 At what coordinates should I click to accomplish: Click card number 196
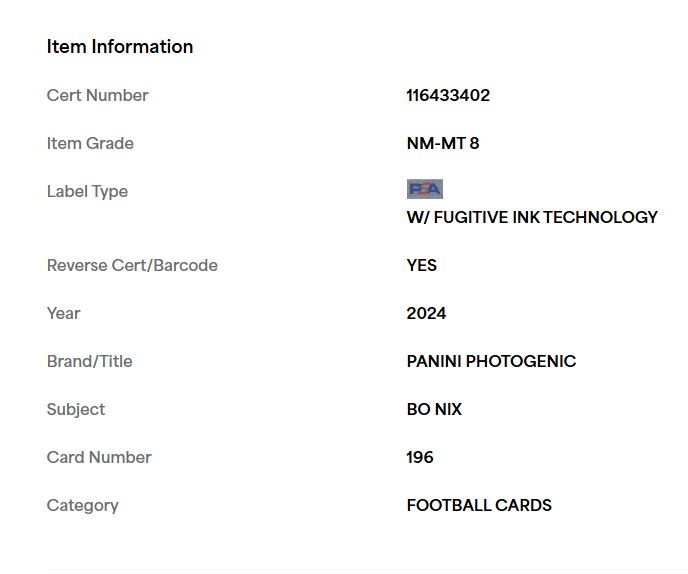[419, 457]
